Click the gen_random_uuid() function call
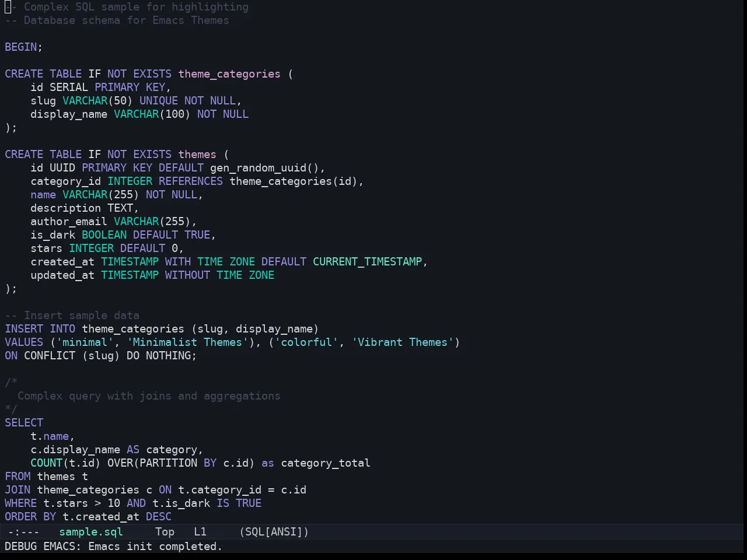 point(264,168)
